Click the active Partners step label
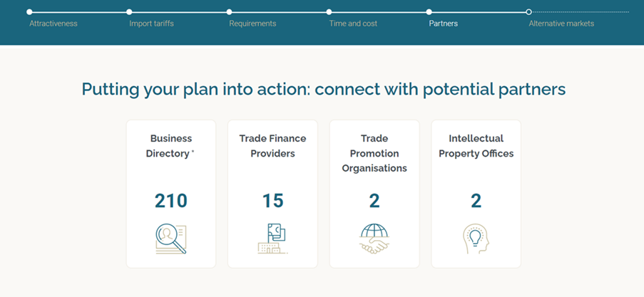Viewport: 644px width, 297px height. pos(444,24)
